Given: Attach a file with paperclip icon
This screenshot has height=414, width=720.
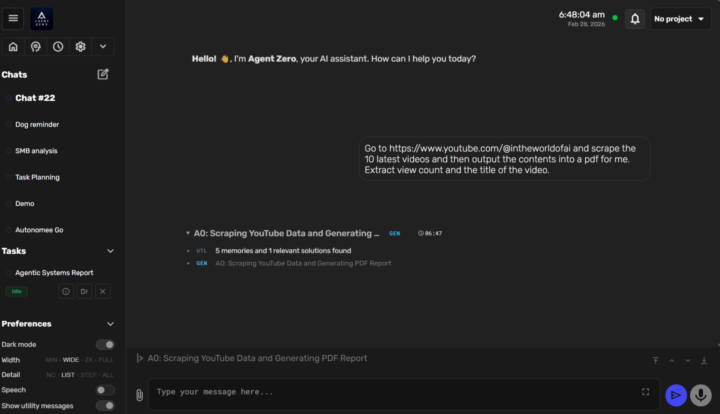Looking at the screenshot, I should click(x=139, y=395).
